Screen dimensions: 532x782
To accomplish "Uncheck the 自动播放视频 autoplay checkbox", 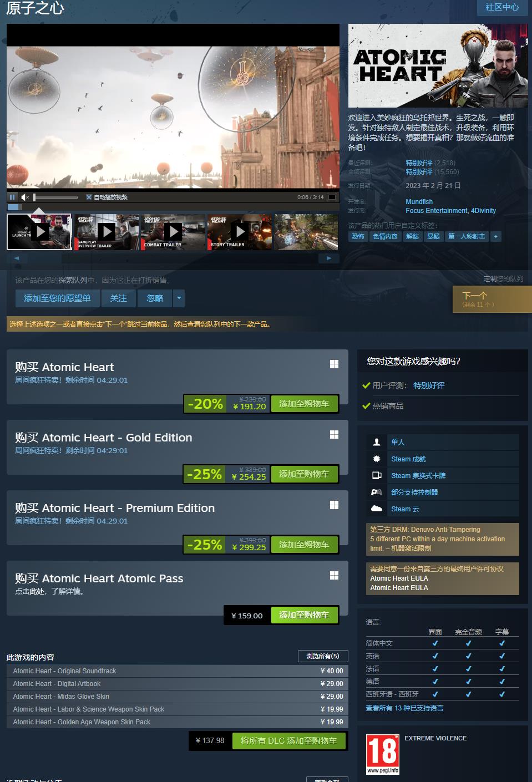I will (89, 197).
